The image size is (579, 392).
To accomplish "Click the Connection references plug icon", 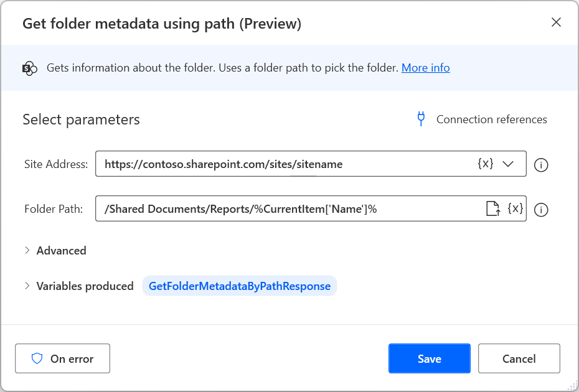I will coord(421,119).
